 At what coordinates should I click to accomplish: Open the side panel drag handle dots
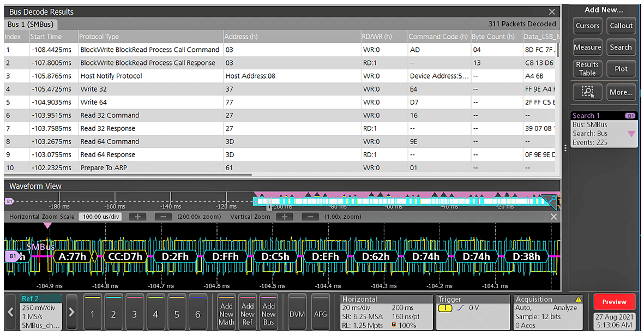coord(565,148)
